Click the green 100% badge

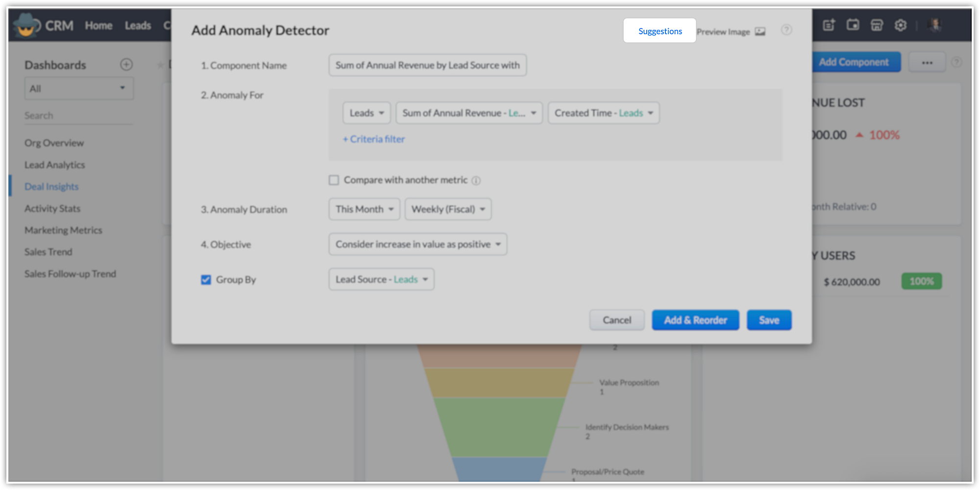point(922,281)
